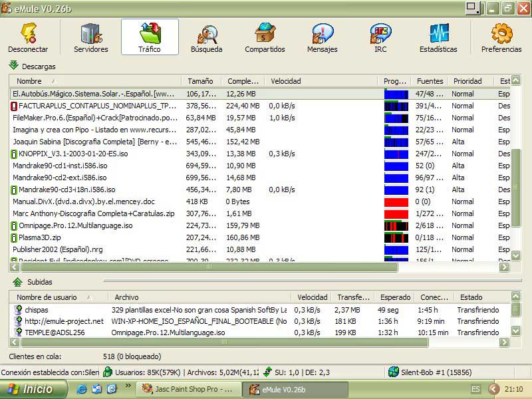Click the KNOPPIX iso file status icon
Image resolution: width=532 pixels, height=399 pixels.
click(14, 154)
